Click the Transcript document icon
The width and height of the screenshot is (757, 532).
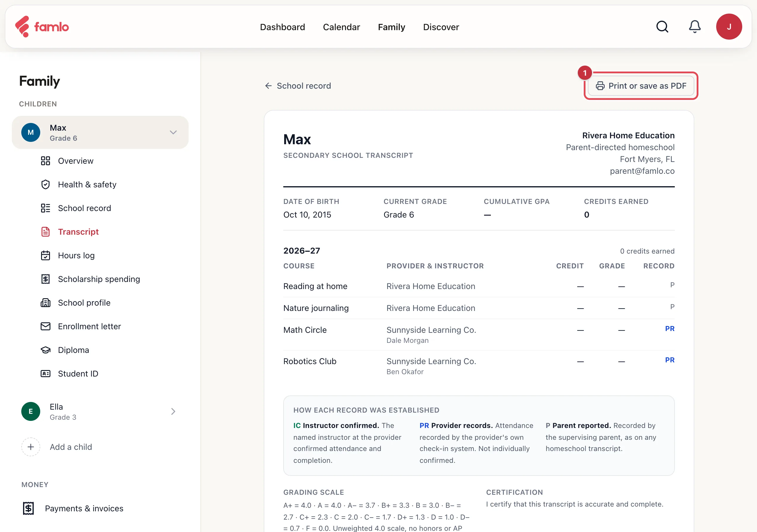pyautogui.click(x=46, y=232)
